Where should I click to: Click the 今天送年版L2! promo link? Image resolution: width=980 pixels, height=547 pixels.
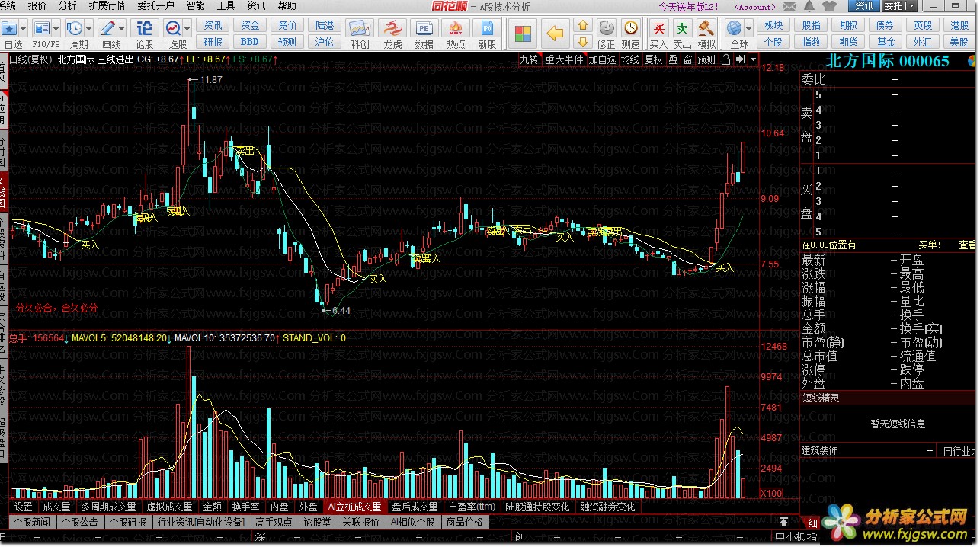688,7
